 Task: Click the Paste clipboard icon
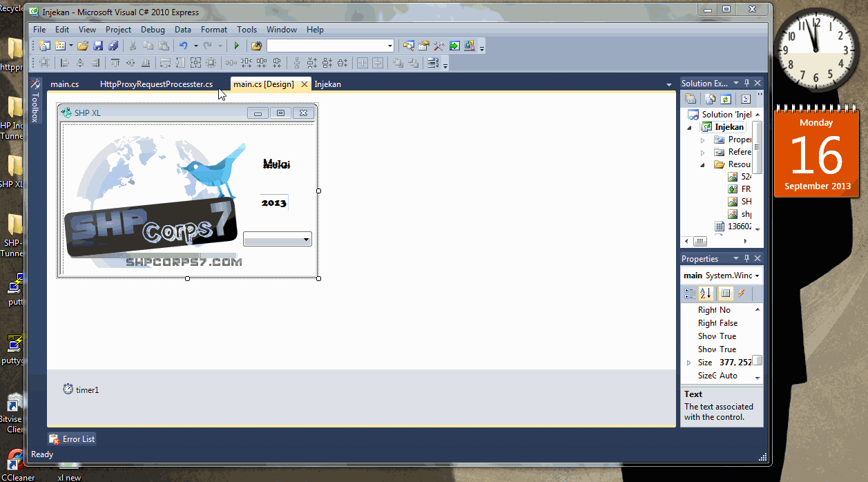[163, 46]
